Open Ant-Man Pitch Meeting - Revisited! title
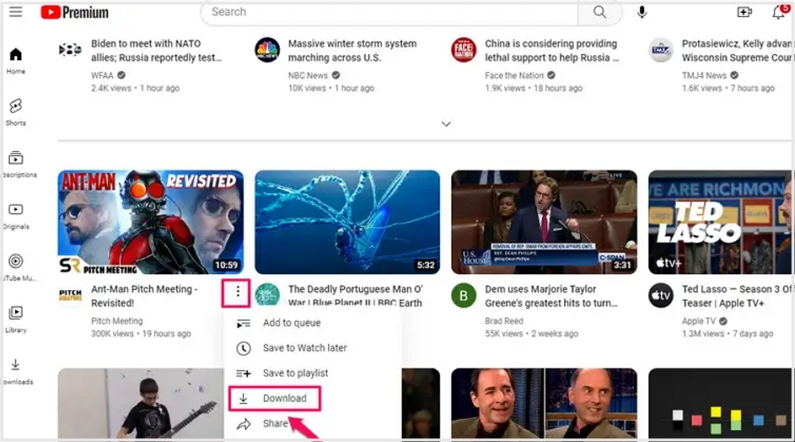795x442 pixels. click(x=144, y=296)
